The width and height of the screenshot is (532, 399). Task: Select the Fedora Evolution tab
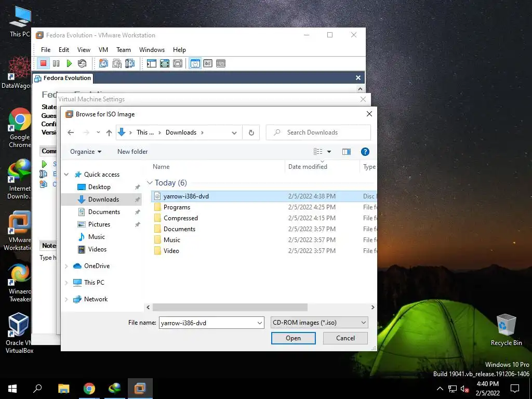pyautogui.click(x=63, y=78)
